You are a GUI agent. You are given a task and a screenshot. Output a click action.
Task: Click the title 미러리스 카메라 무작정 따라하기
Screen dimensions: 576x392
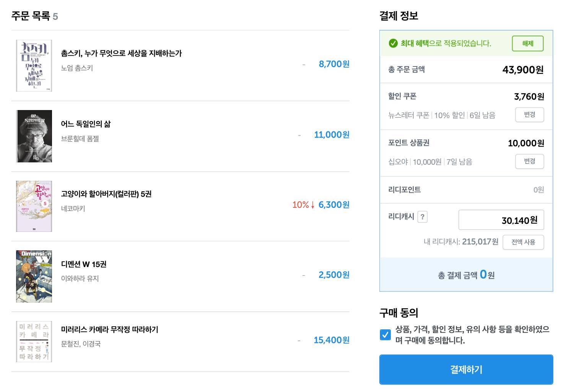[109, 330]
